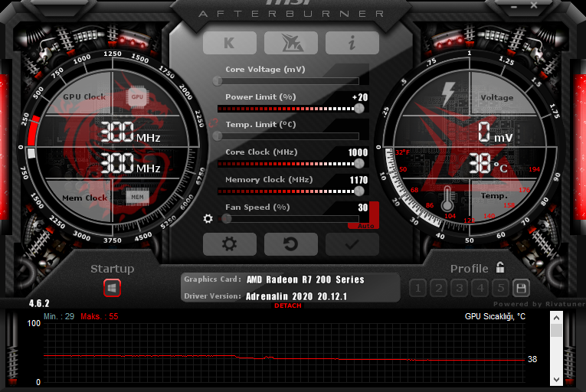Click the Power Limit slider handle
Image resolution: width=586 pixels, height=392 pixels.
click(x=358, y=109)
